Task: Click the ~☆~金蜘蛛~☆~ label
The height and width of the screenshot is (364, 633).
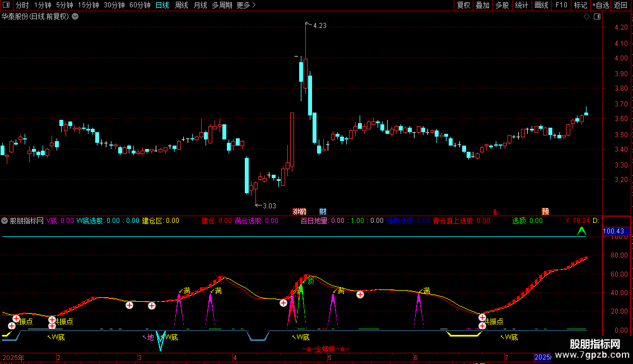Action: tap(326, 349)
